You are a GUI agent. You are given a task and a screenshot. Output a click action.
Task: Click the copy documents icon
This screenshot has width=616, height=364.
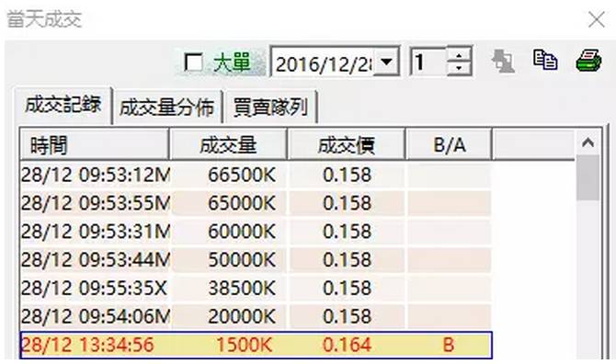(545, 60)
